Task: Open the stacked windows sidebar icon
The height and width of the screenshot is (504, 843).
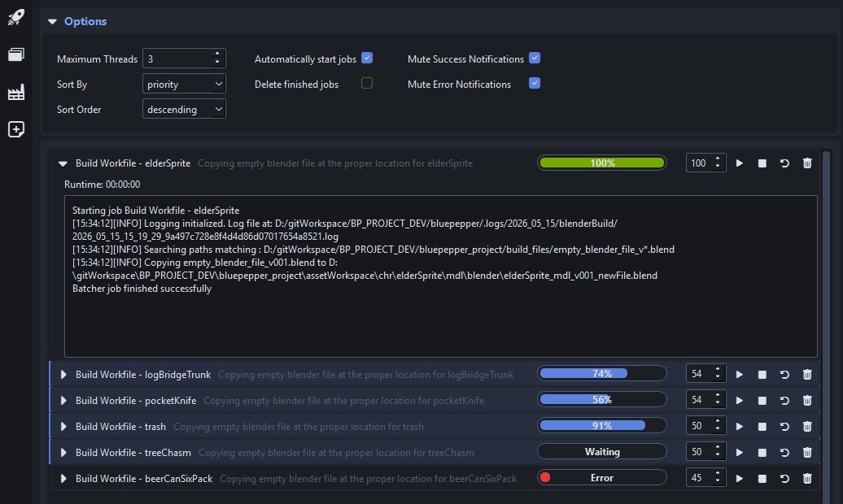Action: (16, 54)
